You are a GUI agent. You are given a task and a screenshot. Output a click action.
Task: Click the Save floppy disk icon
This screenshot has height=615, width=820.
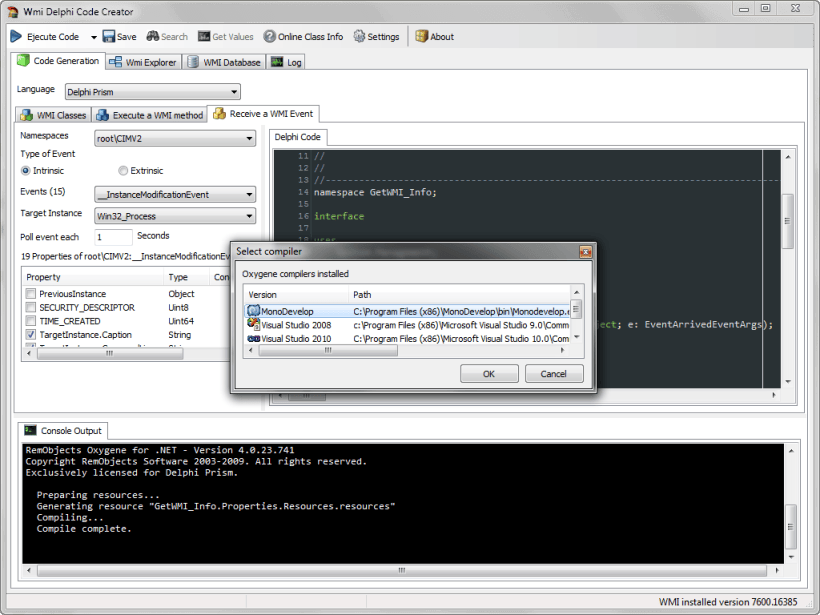pyautogui.click(x=108, y=36)
